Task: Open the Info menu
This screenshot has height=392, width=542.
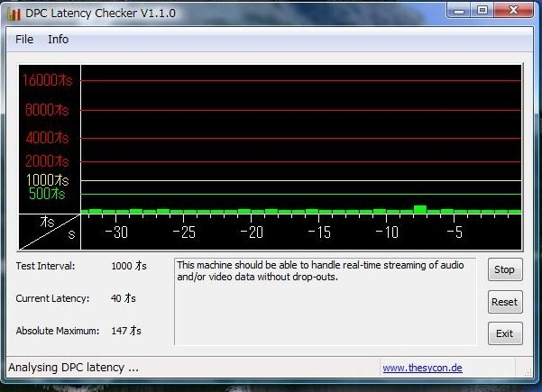Action: (x=58, y=40)
